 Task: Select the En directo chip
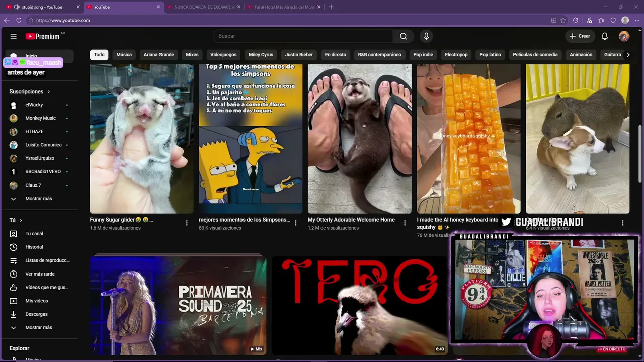(335, 55)
